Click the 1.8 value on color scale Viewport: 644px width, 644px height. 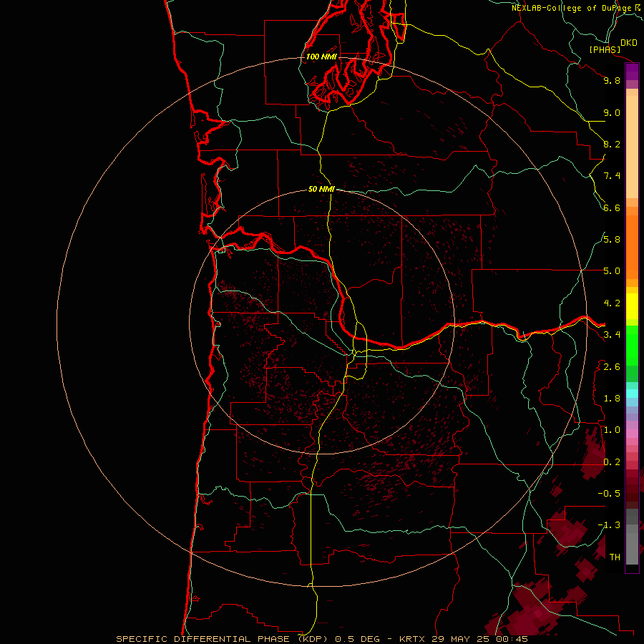click(x=612, y=399)
